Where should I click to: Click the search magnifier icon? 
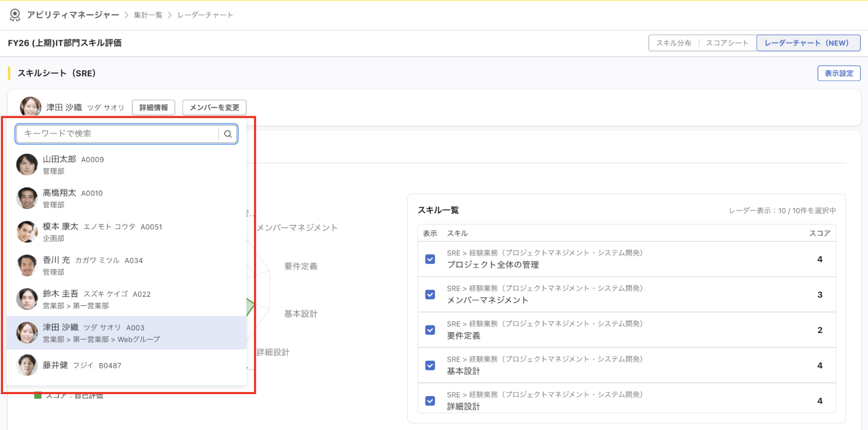tap(228, 134)
